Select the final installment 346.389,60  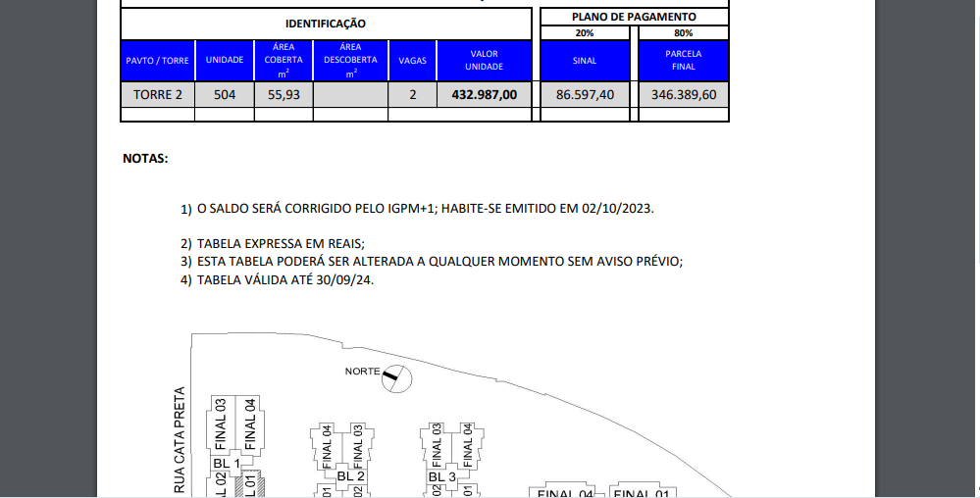pos(683,95)
